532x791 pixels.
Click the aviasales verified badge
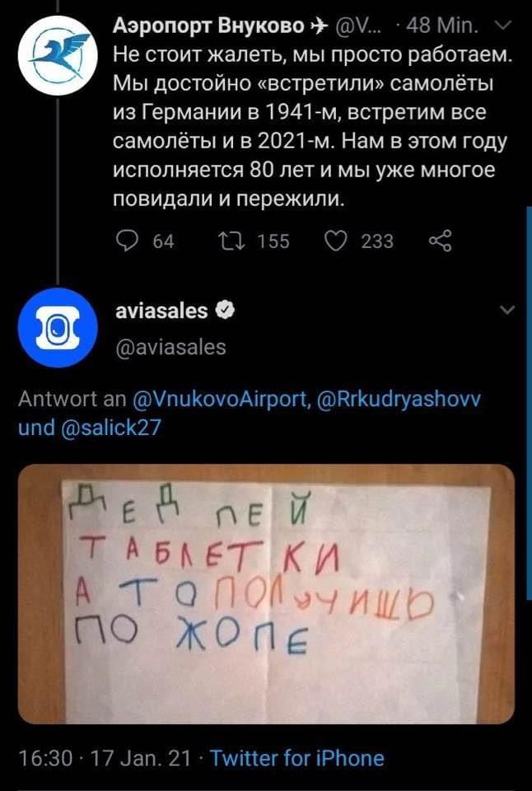[x=225, y=311]
